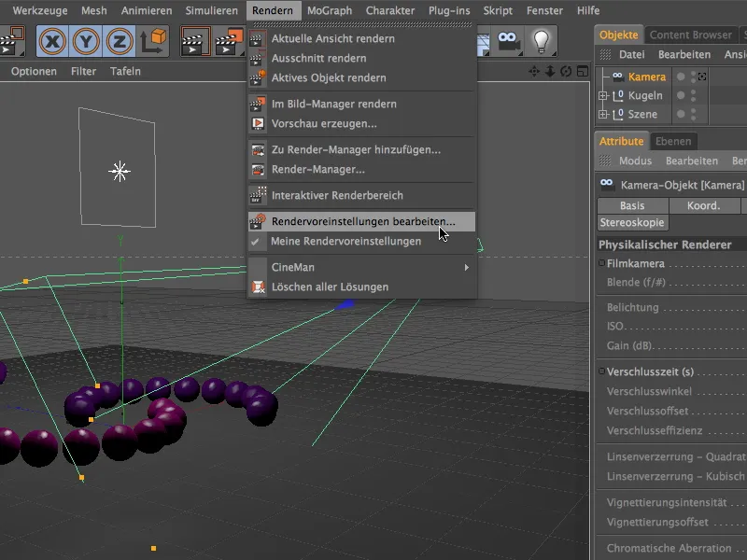747x560 pixels.
Task: Click the render view clapper icon on the far left of the toolbar
Action: 11,41
